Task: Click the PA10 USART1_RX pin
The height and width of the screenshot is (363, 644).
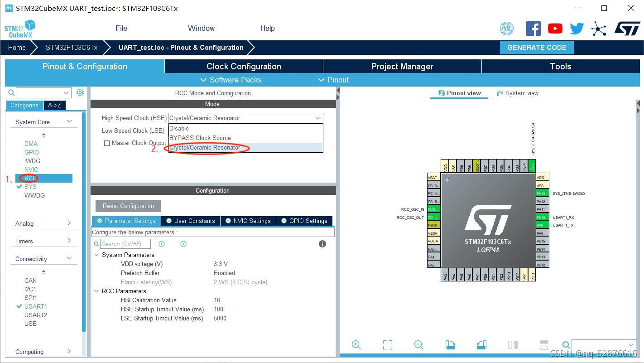Action: 542,217
